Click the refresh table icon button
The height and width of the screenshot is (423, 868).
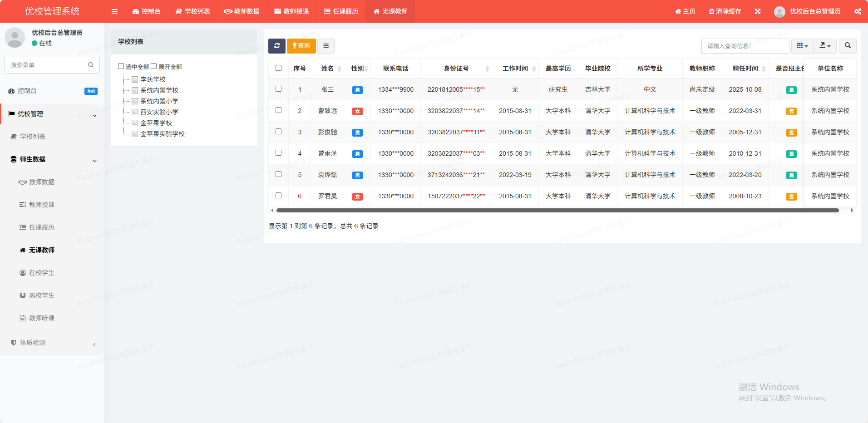[x=276, y=46]
